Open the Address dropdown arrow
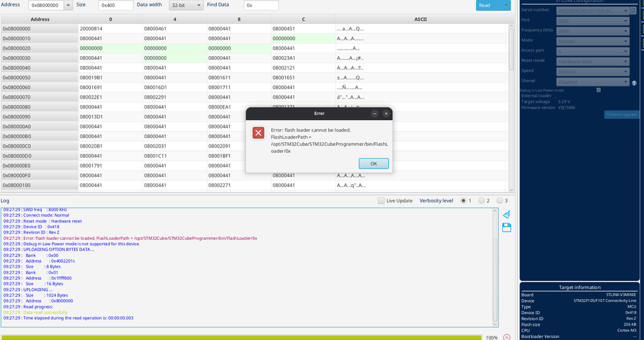644x340 pixels. [68, 5]
